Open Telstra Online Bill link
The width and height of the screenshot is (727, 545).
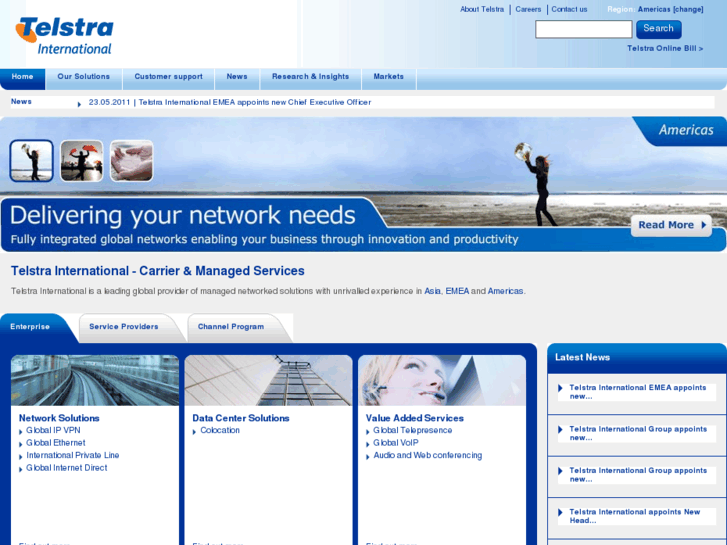665,48
